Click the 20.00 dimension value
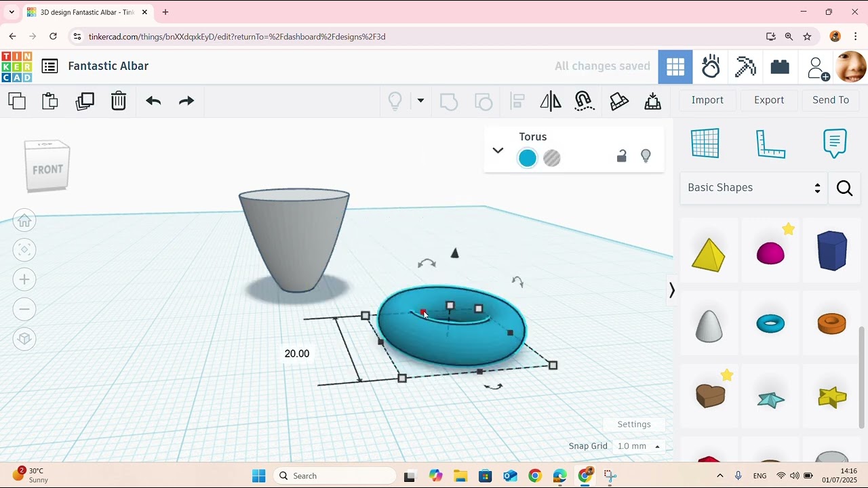Screen dimensions: 868x488 tap(297, 354)
